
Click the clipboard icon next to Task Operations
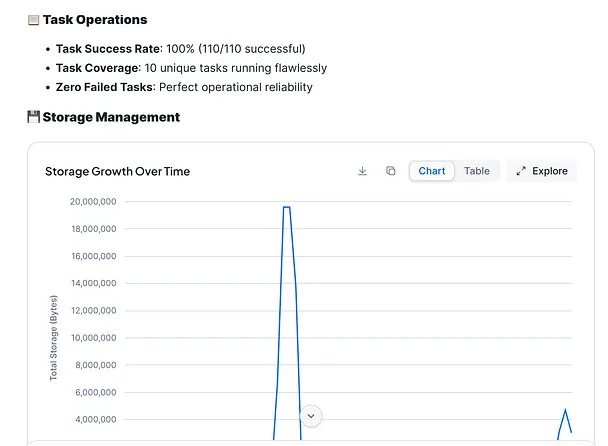pyautogui.click(x=33, y=20)
